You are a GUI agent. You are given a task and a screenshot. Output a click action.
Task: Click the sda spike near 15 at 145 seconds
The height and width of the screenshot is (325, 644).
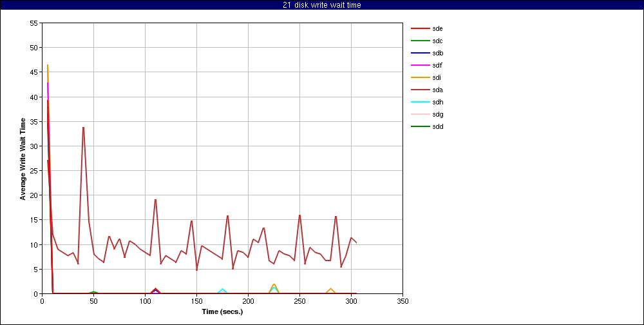coord(191,221)
